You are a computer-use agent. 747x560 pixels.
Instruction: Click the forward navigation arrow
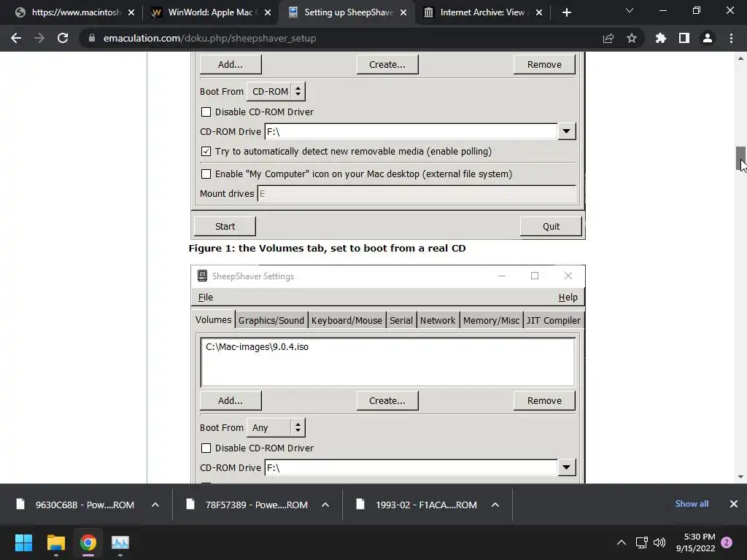[39, 38]
